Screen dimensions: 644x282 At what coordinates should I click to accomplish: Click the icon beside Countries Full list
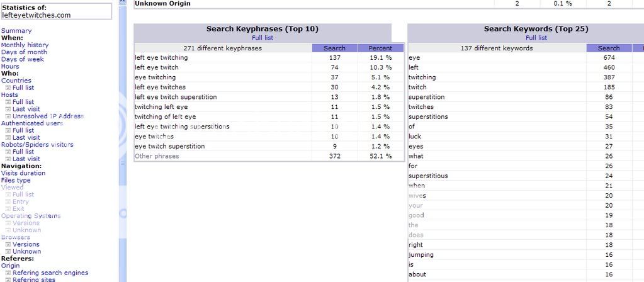8,88
